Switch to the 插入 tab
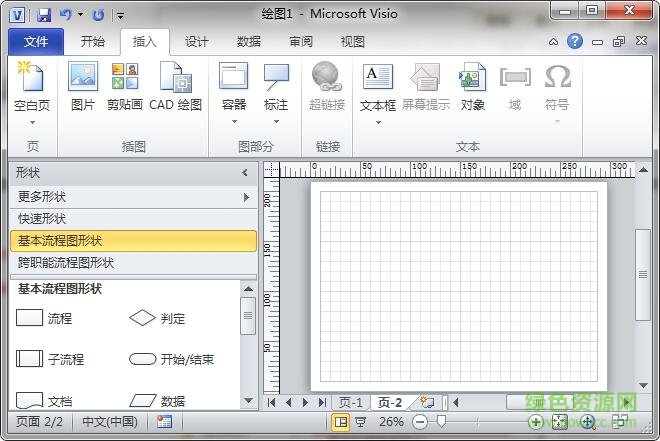This screenshot has width=660, height=441. 145,42
